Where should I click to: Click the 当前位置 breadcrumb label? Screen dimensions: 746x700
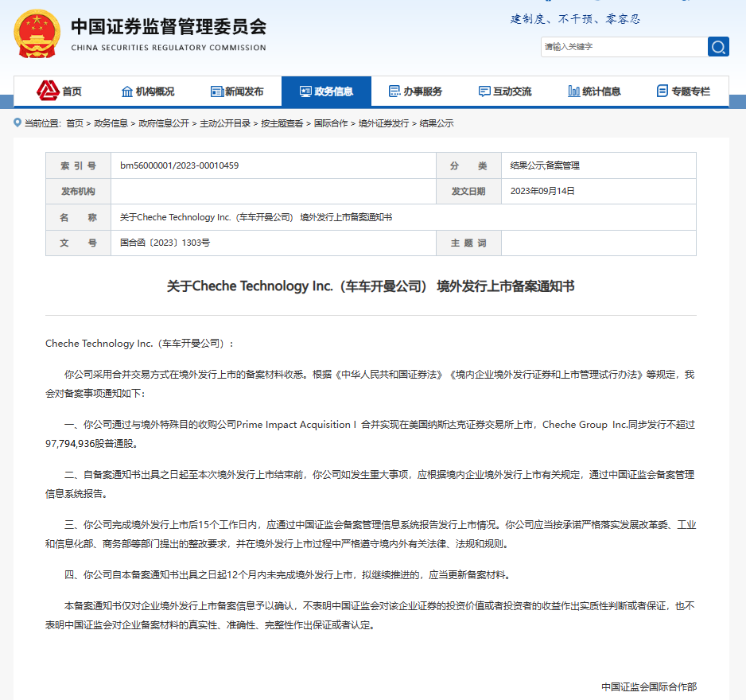[x=43, y=124]
